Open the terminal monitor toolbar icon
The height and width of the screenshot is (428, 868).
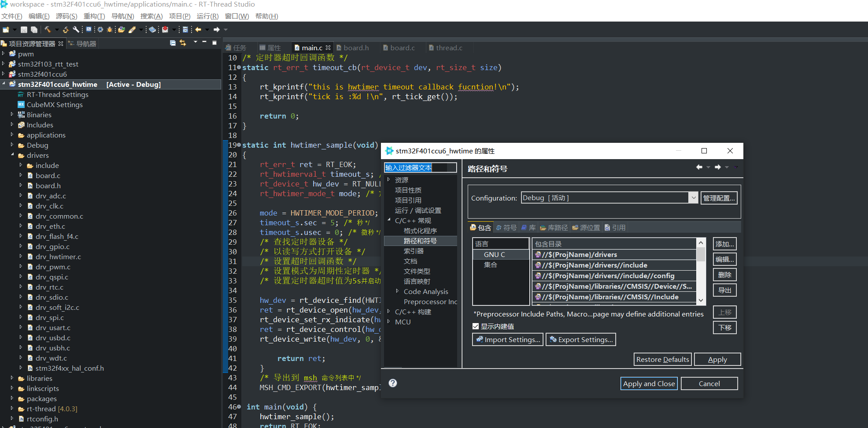(89, 29)
